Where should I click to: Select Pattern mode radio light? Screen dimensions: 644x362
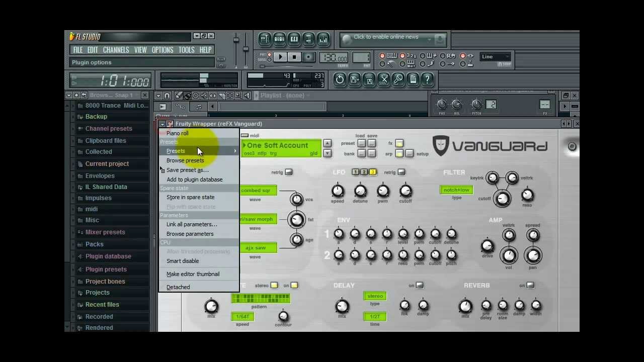coord(269,55)
